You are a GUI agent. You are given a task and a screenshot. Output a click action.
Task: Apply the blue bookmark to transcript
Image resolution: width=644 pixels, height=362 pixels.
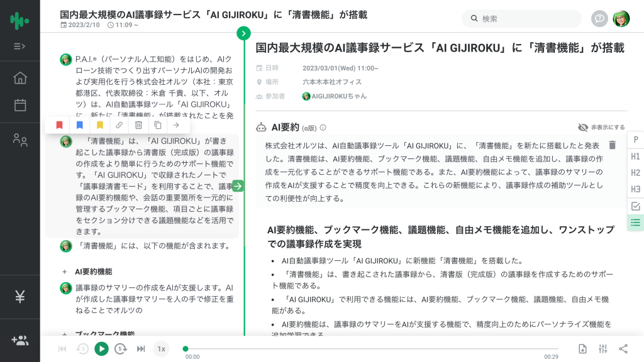80,125
